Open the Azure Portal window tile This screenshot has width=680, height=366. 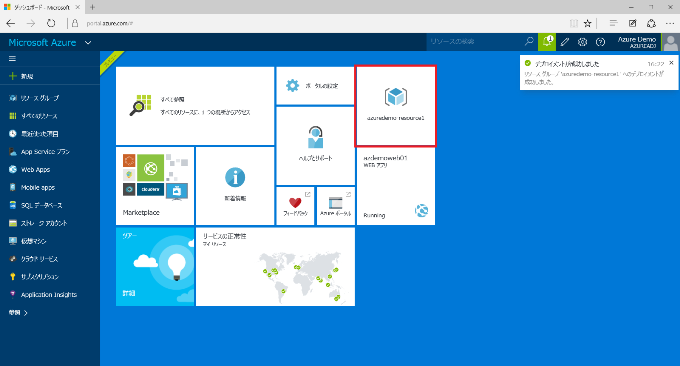tap(336, 206)
